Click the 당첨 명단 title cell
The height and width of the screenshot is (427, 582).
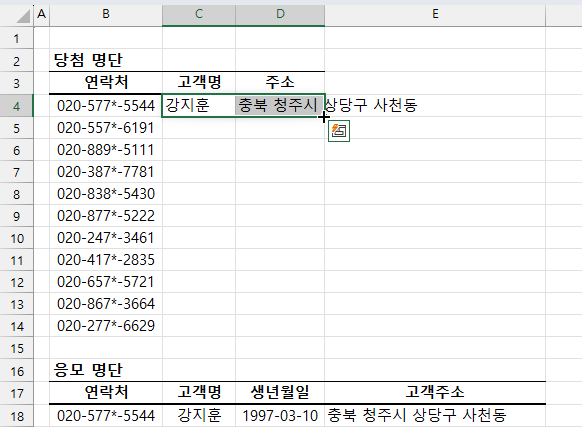[106, 60]
